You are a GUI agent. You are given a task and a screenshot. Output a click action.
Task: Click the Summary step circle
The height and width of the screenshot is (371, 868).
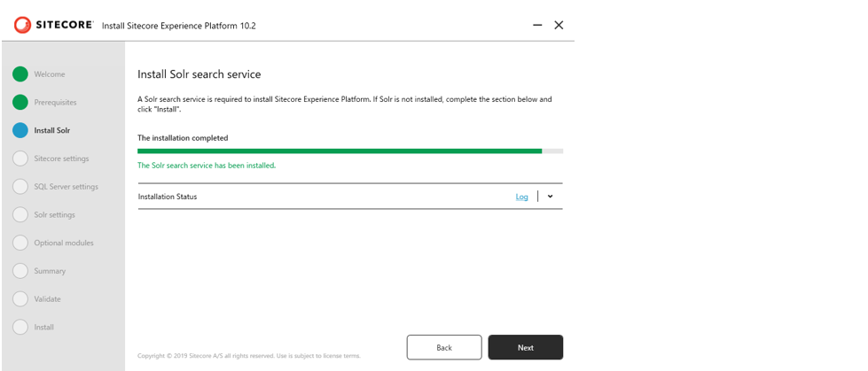click(x=20, y=271)
